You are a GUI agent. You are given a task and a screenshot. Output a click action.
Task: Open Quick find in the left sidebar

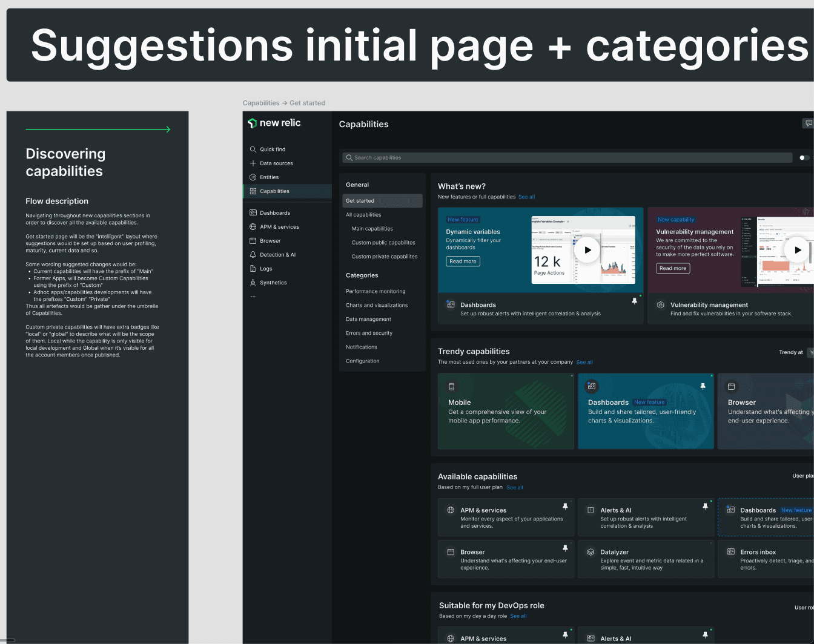coord(273,149)
